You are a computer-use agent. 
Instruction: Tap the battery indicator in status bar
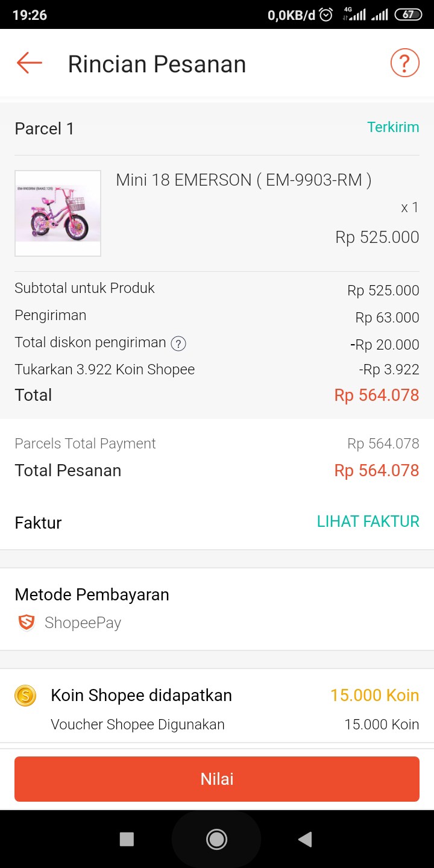[408, 14]
